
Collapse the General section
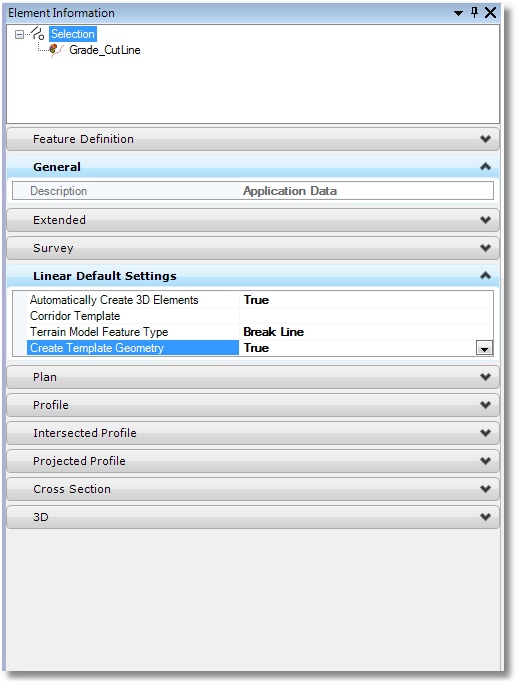[253, 167]
